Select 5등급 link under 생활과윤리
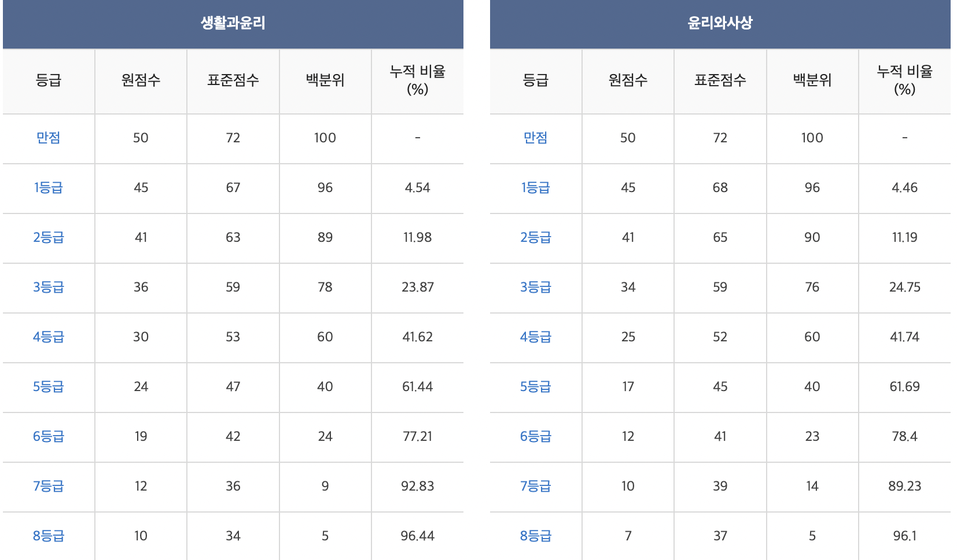The width and height of the screenshot is (957, 560). click(x=49, y=386)
